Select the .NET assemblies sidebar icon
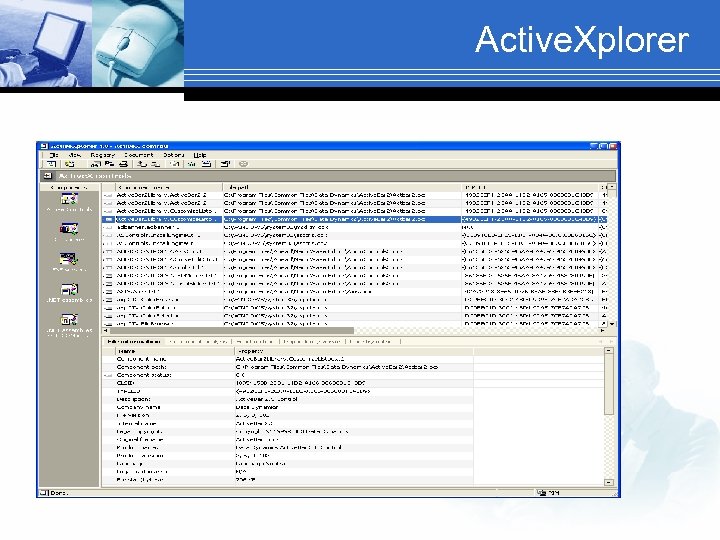The width and height of the screenshot is (720, 540). (69, 289)
